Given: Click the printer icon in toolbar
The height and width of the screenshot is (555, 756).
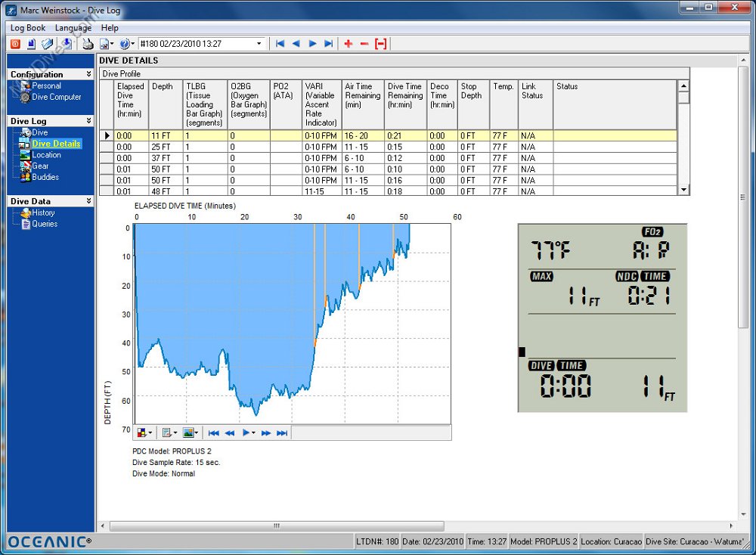Looking at the screenshot, I should click(88, 44).
